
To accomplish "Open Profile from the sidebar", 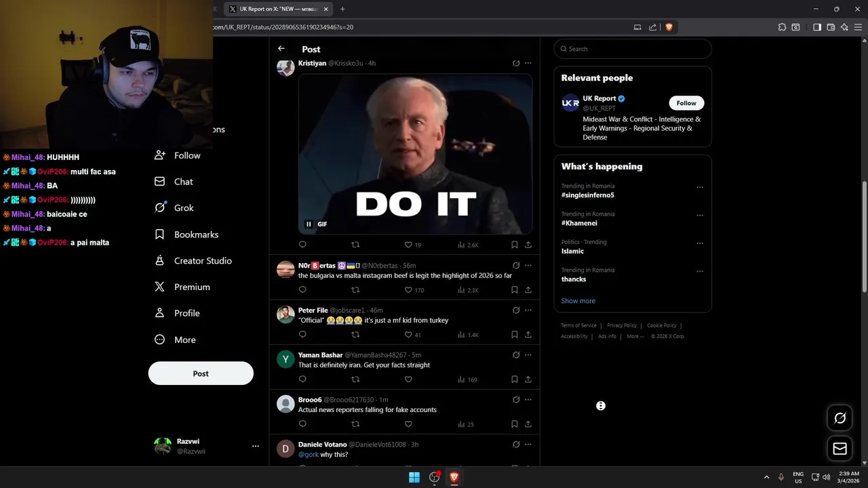I will 177,313.
